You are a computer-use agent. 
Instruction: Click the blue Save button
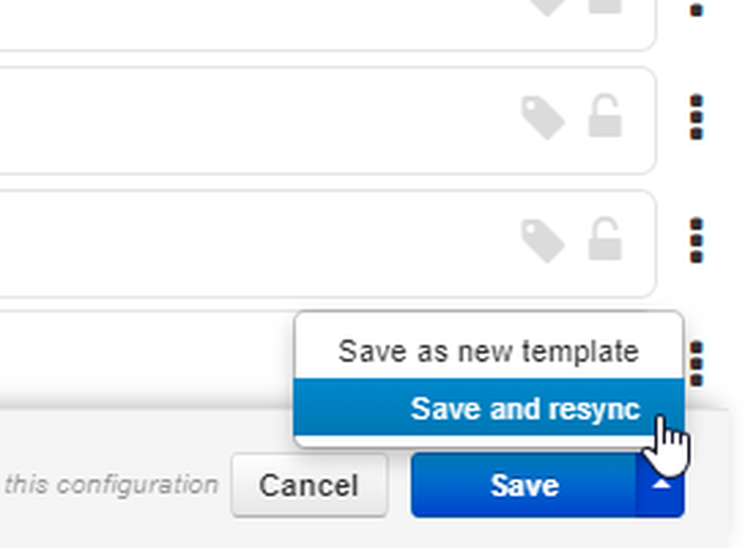(524, 485)
